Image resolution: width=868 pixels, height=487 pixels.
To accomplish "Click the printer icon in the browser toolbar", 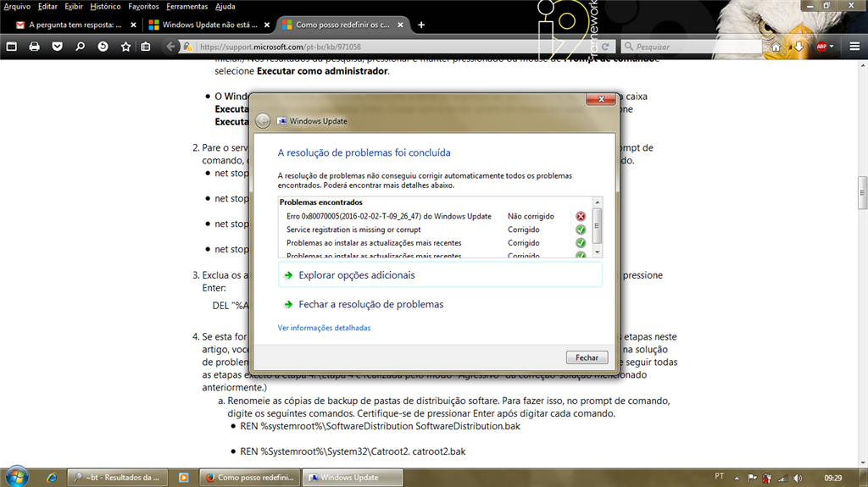I will [34, 47].
